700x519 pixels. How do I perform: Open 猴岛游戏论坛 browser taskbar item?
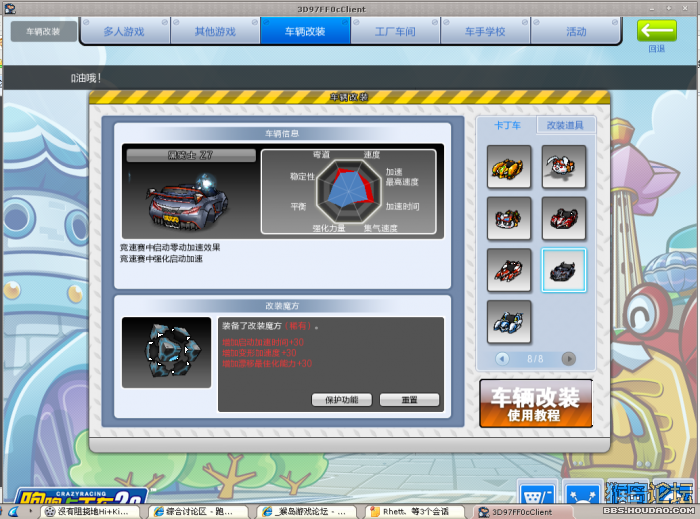pyautogui.click(x=307, y=511)
